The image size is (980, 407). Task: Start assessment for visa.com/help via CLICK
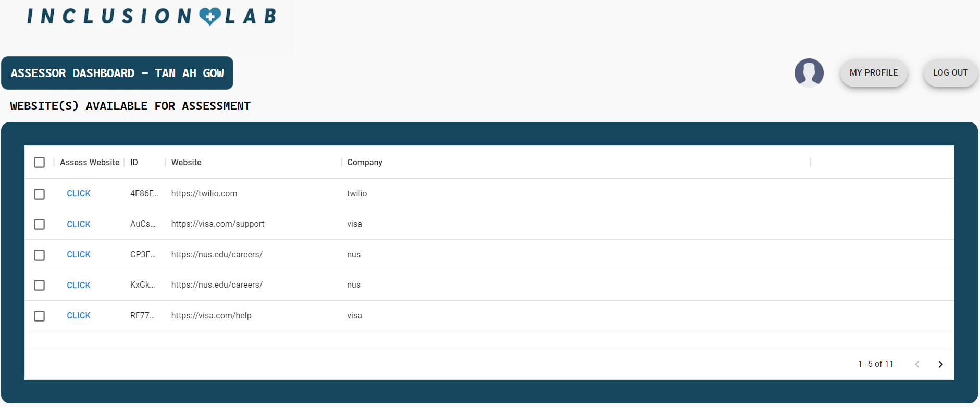79,315
